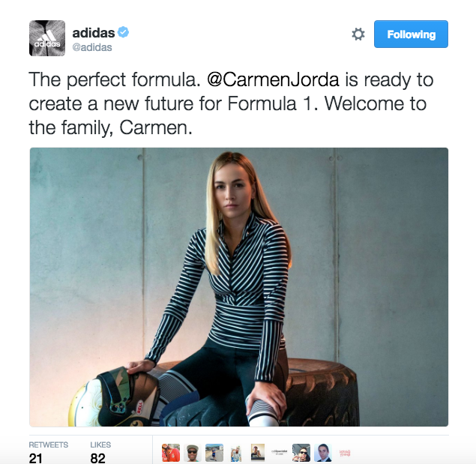Viewport: 476px width, 464px height.
Task: Open the liker avatar with red jersey
Action: pos(171,453)
